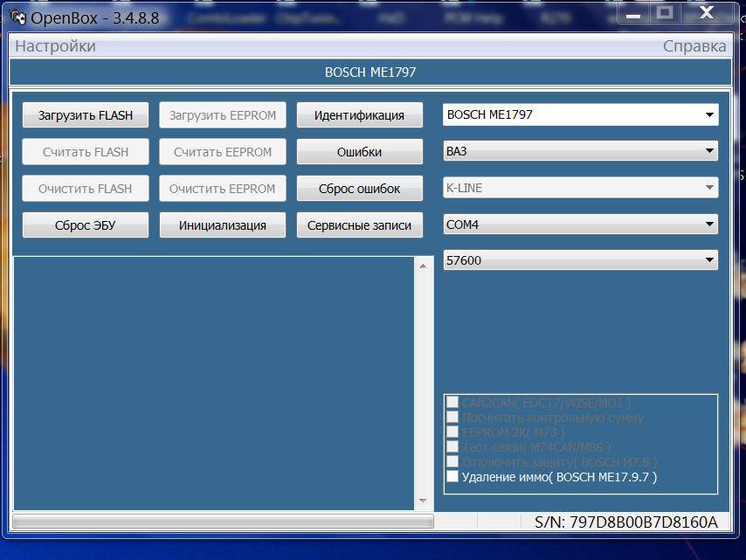The image size is (746, 560).
Task: Toggle Тест связи (M74CAN/M86) checkbox
Action: click(452, 446)
